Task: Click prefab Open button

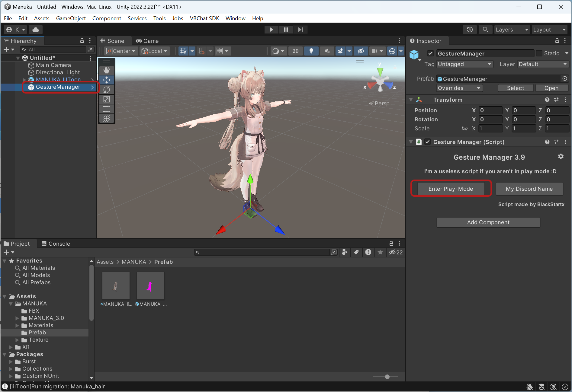Action: tap(551, 88)
